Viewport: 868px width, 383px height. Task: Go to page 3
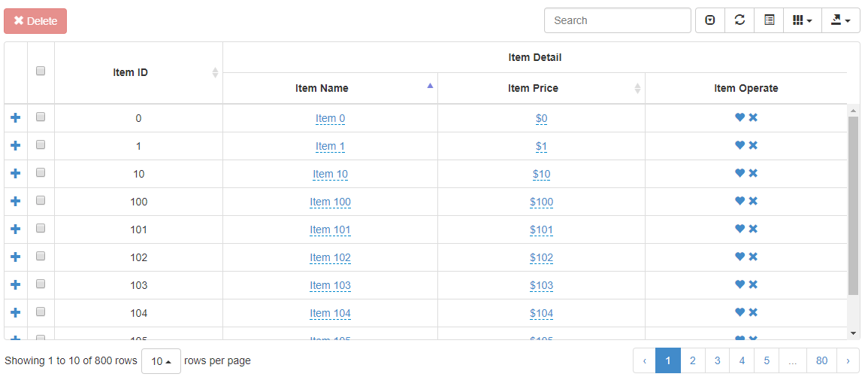718,361
